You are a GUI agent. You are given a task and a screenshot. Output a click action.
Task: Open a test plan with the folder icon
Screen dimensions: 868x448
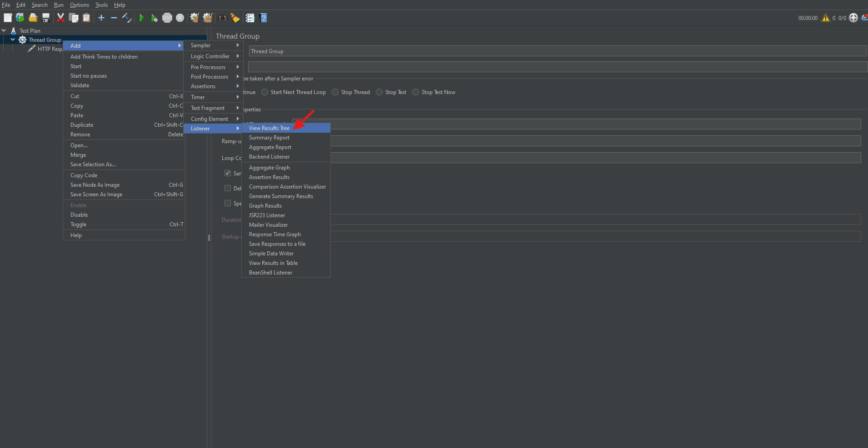pyautogui.click(x=33, y=18)
